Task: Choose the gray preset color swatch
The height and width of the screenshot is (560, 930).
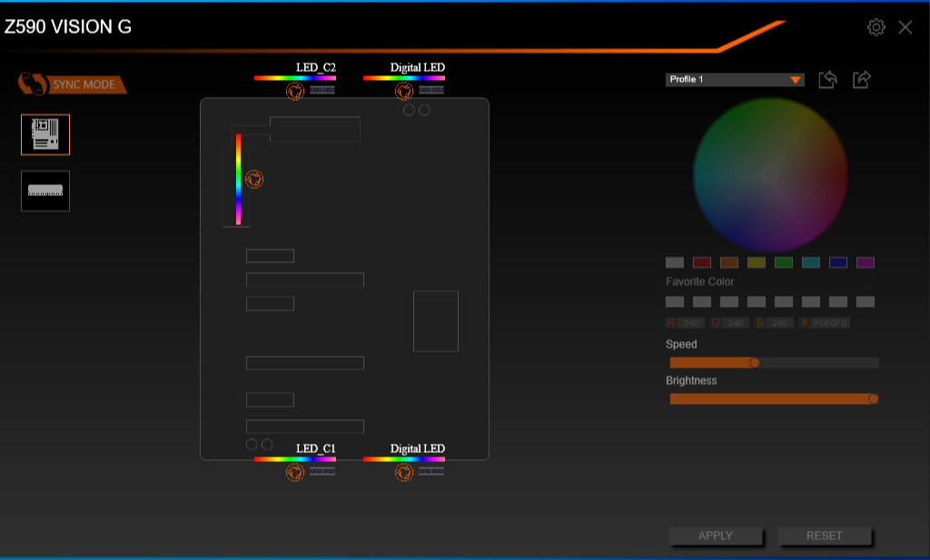Action: (x=675, y=262)
